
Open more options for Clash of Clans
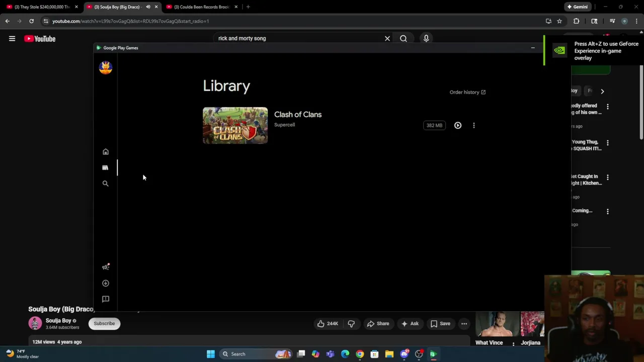pos(474,125)
